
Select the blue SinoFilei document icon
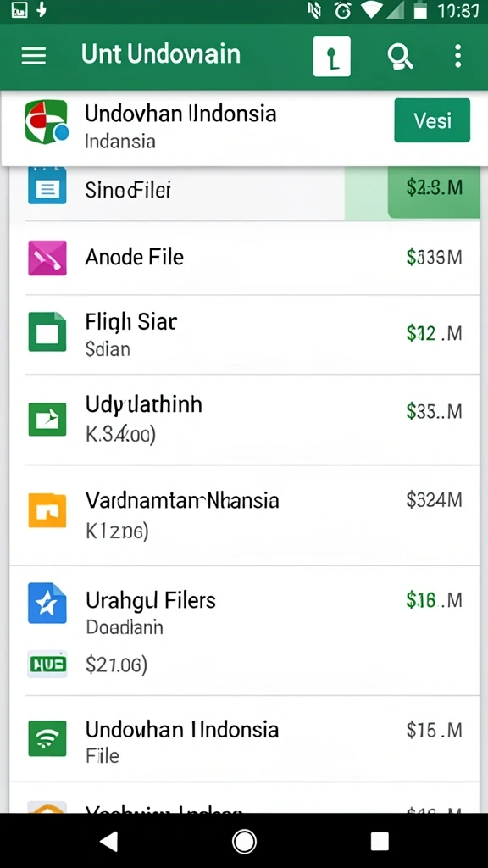coord(47,186)
